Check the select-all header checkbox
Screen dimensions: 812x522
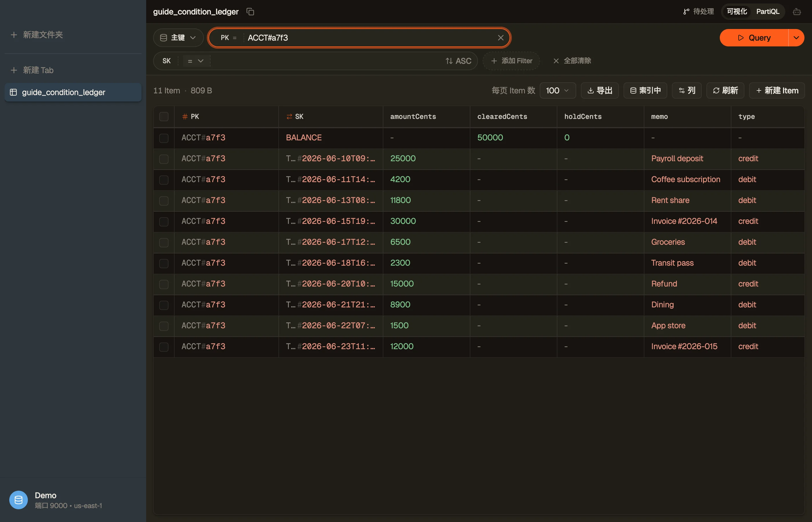164,117
